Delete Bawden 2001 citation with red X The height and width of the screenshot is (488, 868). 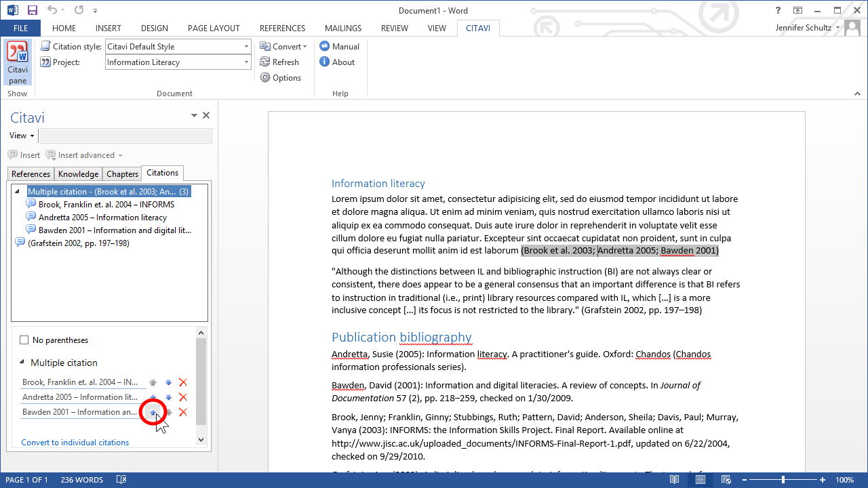tap(182, 412)
